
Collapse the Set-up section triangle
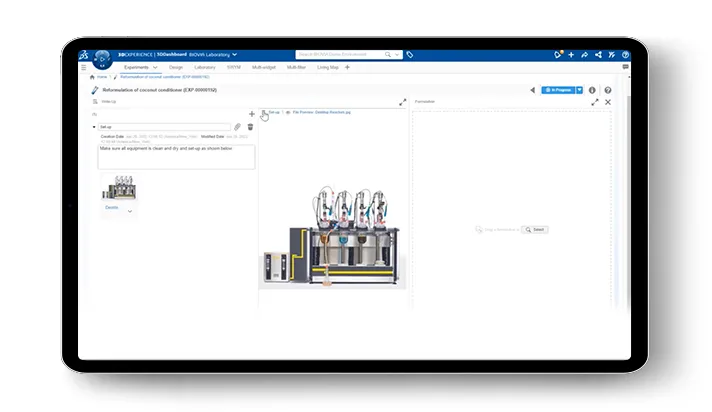point(94,127)
